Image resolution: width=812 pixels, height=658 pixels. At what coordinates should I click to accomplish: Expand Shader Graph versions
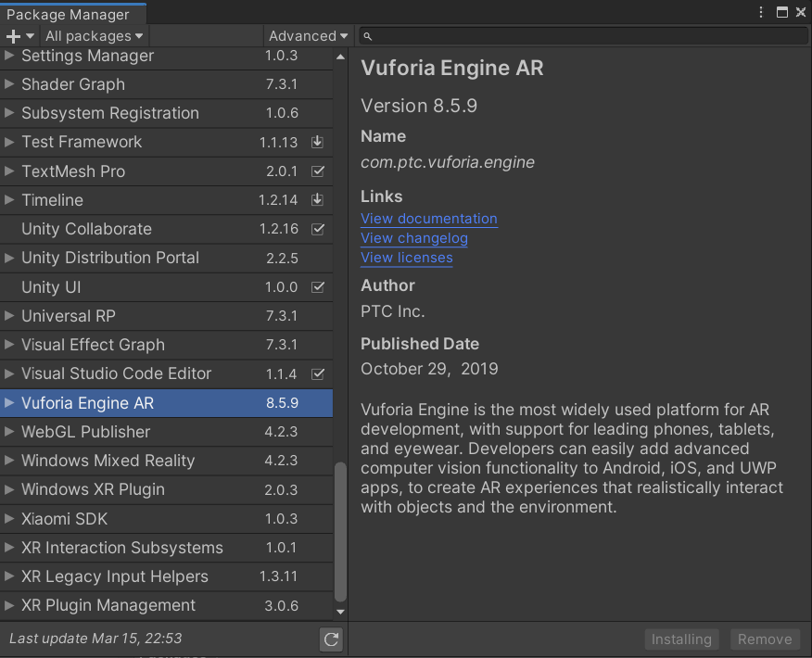coord(8,83)
